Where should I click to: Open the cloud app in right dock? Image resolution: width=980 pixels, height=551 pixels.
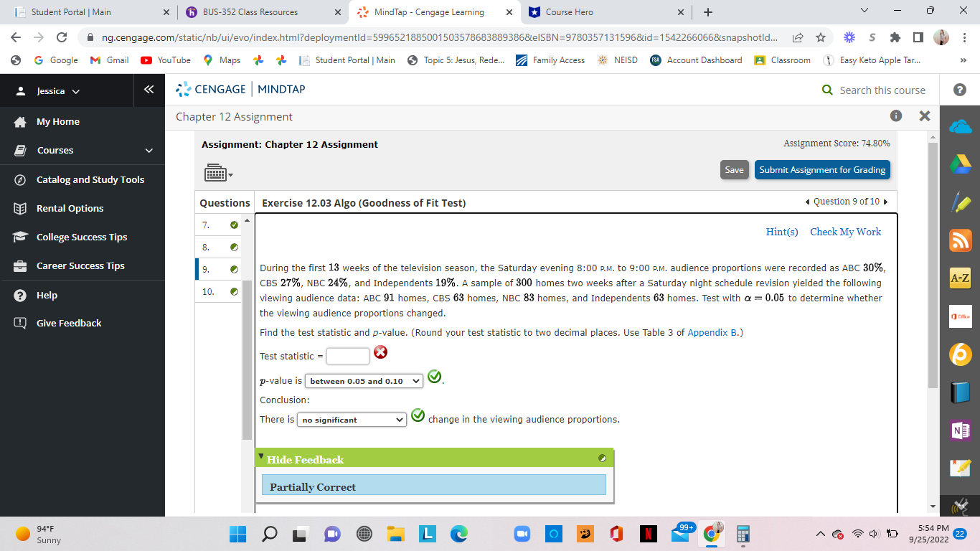tap(960, 127)
